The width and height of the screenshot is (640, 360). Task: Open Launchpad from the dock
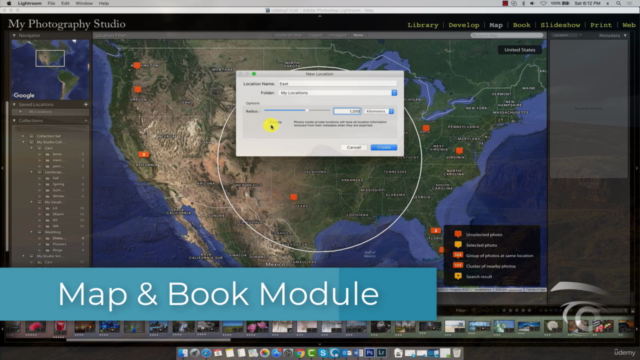[x=195, y=353]
